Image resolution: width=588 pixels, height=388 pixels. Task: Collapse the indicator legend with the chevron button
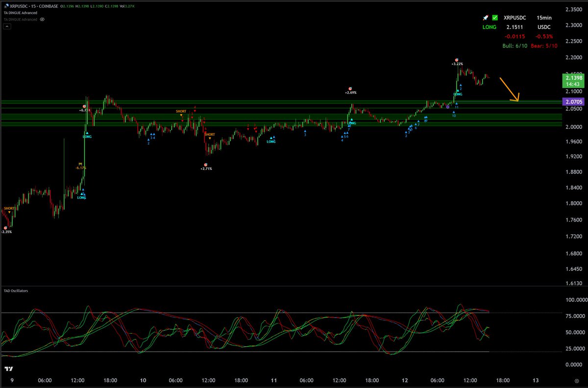coord(7,26)
